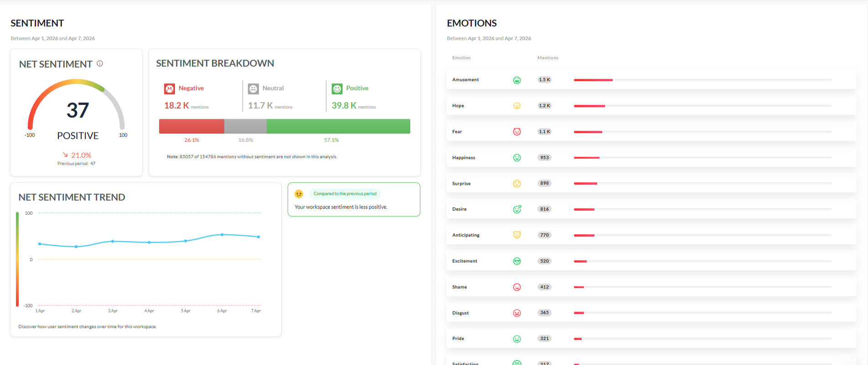The width and height of the screenshot is (868, 365).
Task: Click the 1.1 K Fear mentions badge
Action: tap(544, 132)
